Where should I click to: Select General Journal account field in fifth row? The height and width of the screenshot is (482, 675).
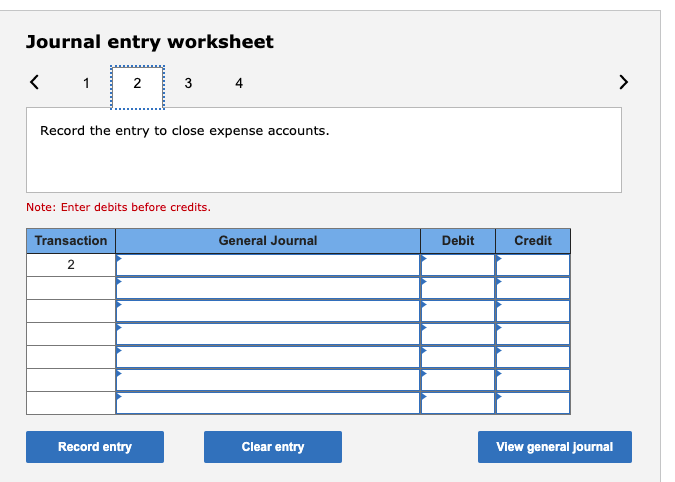[x=268, y=357]
